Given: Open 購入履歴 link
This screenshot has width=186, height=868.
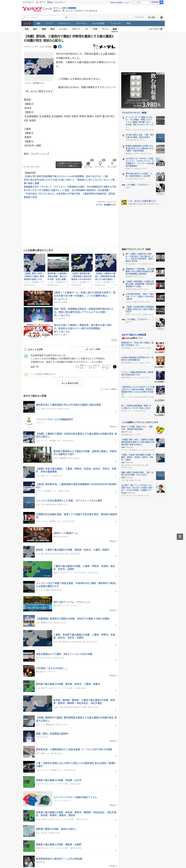Looking at the screenshot, I should [x=152, y=18].
